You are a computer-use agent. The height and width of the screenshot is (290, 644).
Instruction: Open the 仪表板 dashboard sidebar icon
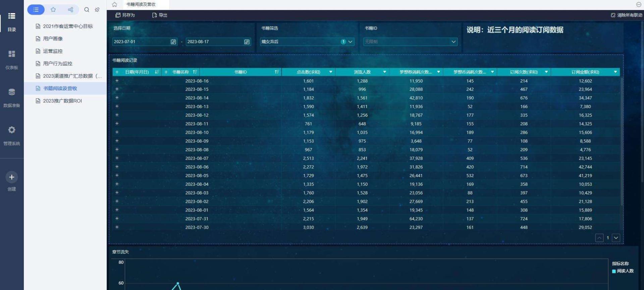coord(12,54)
